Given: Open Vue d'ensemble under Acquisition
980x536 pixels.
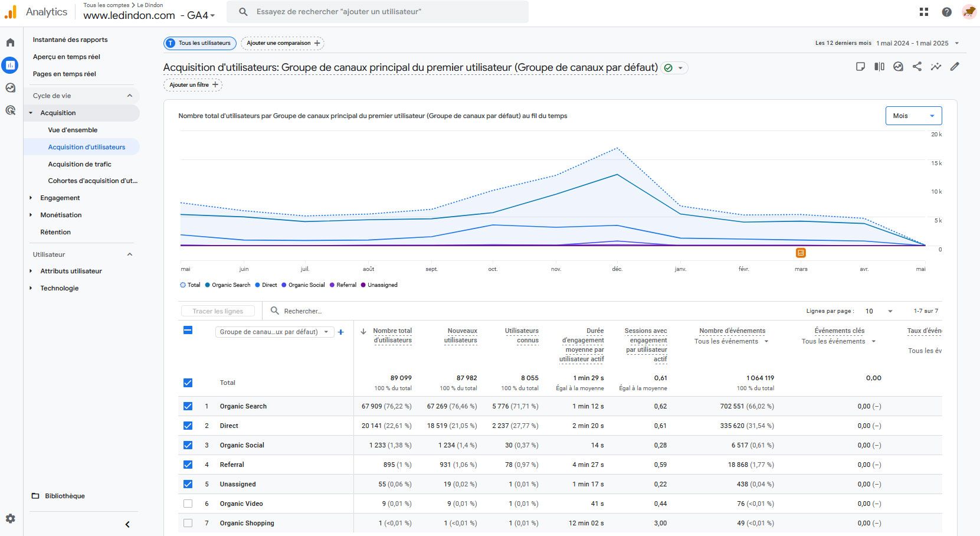Looking at the screenshot, I should click(x=73, y=130).
